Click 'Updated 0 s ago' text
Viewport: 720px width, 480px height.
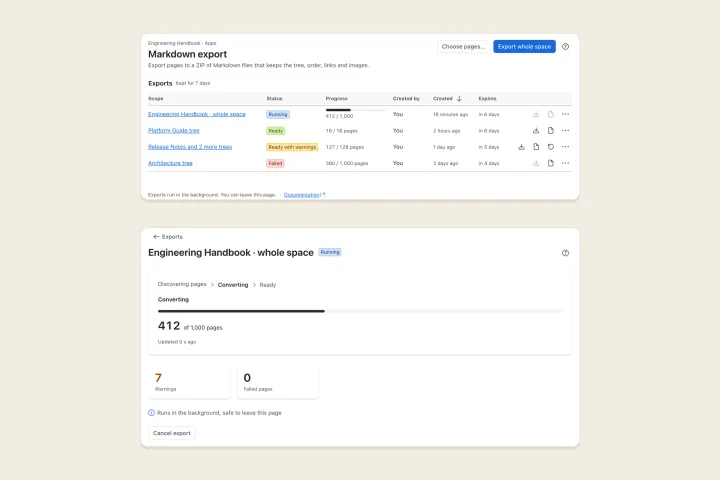(x=177, y=342)
